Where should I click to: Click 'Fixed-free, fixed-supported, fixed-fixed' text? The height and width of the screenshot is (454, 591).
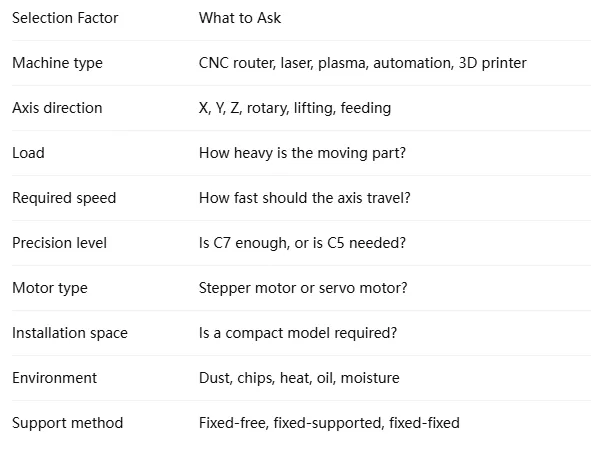329,423
